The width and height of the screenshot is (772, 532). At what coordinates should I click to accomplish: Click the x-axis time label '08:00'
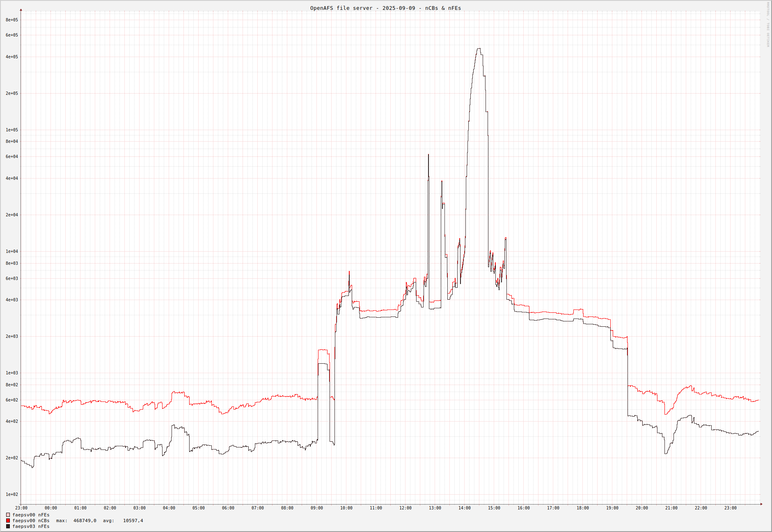click(287, 508)
